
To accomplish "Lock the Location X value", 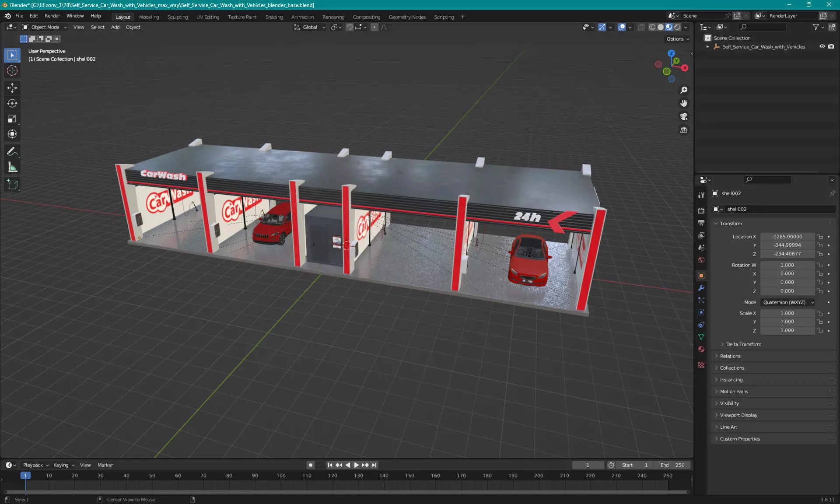I will [x=820, y=237].
